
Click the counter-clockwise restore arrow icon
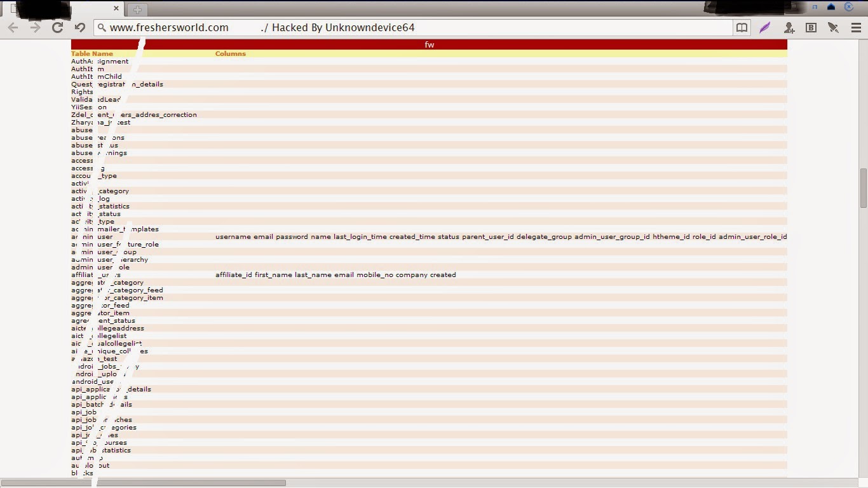[x=79, y=27]
